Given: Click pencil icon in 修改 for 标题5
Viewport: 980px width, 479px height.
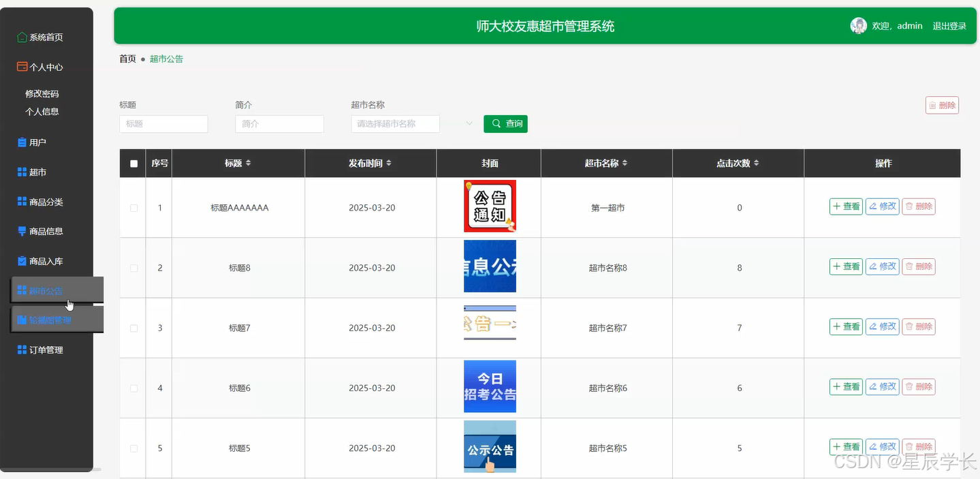Looking at the screenshot, I should tap(873, 446).
